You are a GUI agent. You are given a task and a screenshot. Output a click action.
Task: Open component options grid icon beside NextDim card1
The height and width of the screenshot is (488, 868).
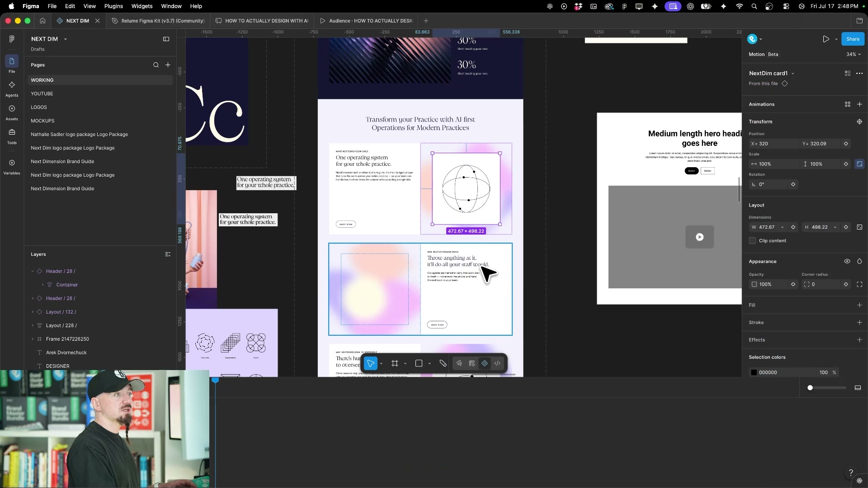(x=848, y=73)
